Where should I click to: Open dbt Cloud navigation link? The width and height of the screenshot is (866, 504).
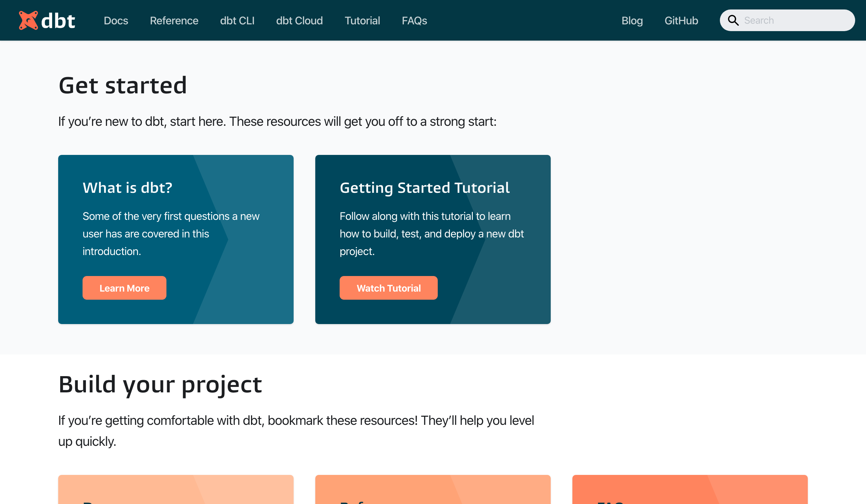(299, 21)
